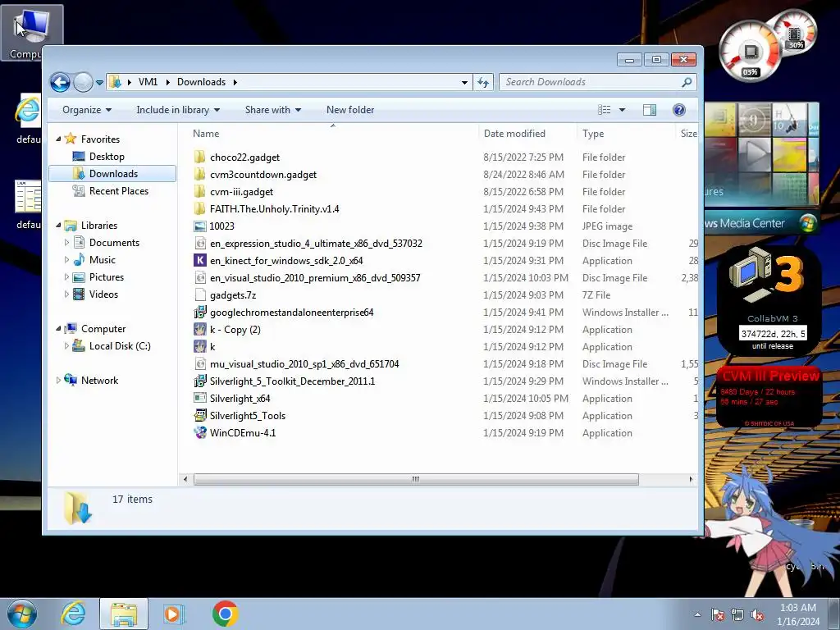The image size is (840, 630).
Task: Expand the Videos library
Action: pos(66,294)
